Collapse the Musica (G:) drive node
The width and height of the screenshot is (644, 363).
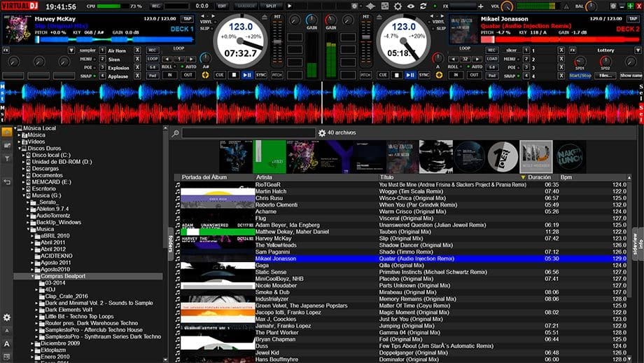(24, 196)
